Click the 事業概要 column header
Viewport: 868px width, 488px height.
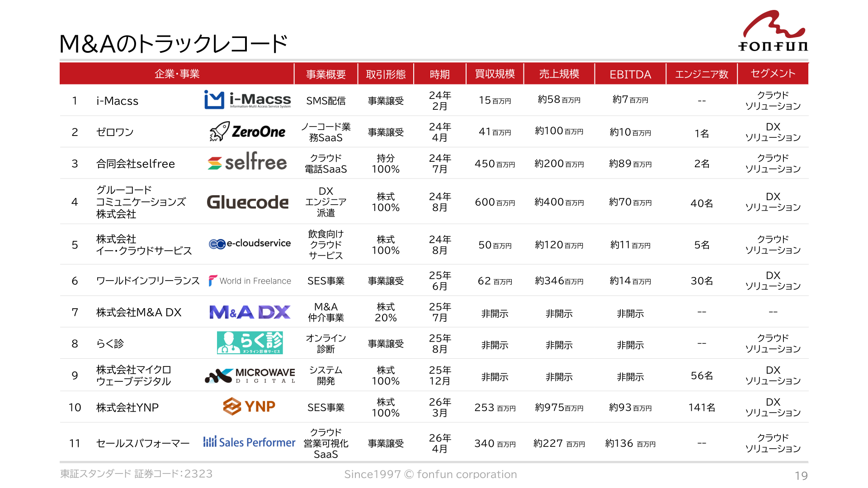click(326, 74)
